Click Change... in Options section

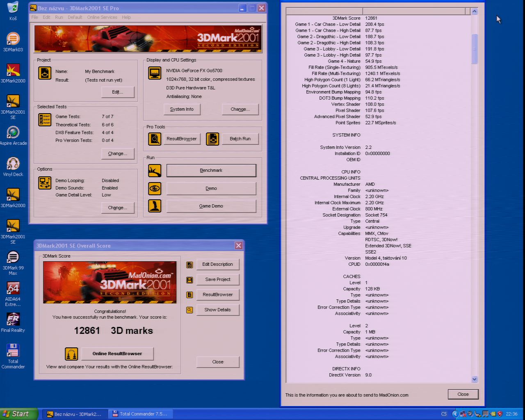[118, 208]
